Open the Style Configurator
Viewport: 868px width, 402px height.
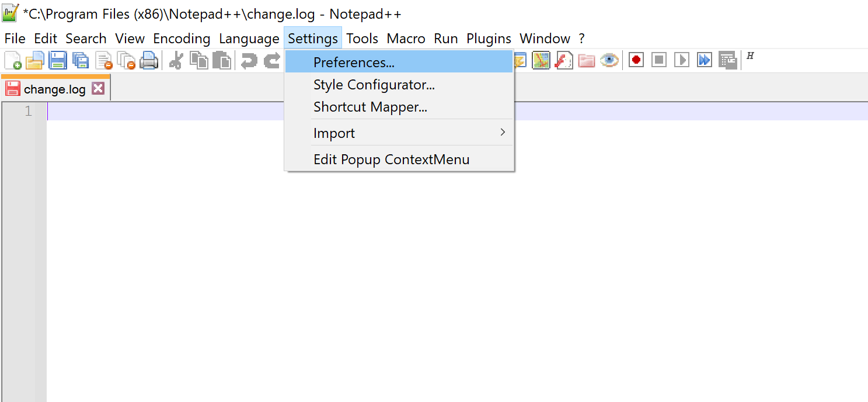(374, 85)
